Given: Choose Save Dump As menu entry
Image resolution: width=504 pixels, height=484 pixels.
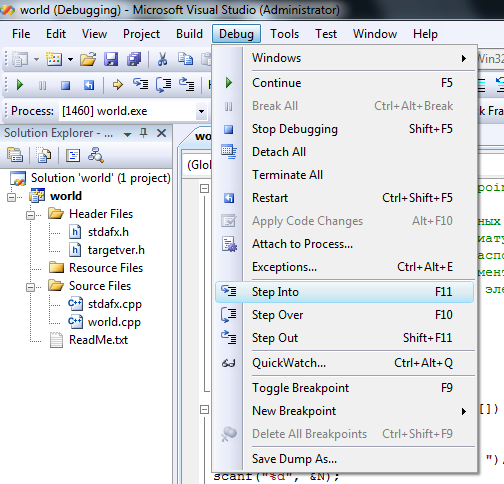Looking at the screenshot, I should pos(344,459).
